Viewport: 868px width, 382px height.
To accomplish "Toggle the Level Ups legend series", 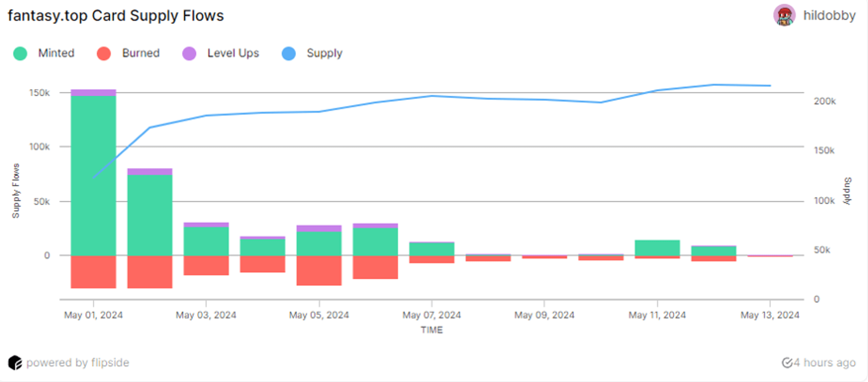I will click(220, 53).
